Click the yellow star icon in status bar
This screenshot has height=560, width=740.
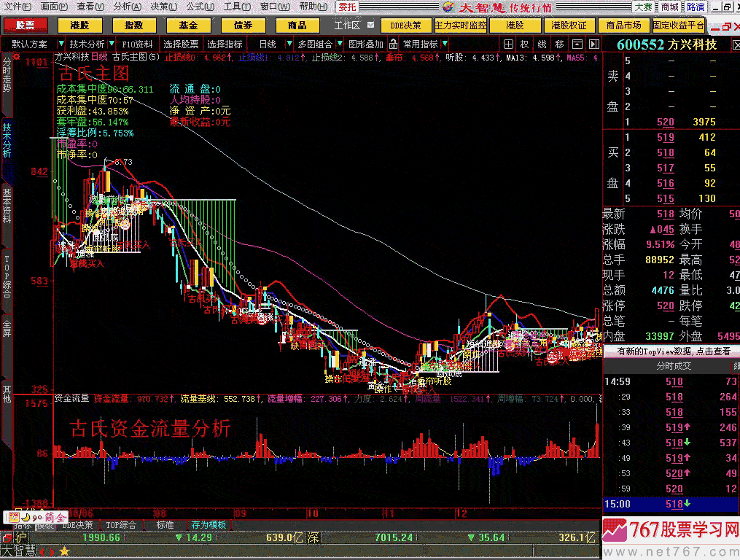(x=65, y=551)
